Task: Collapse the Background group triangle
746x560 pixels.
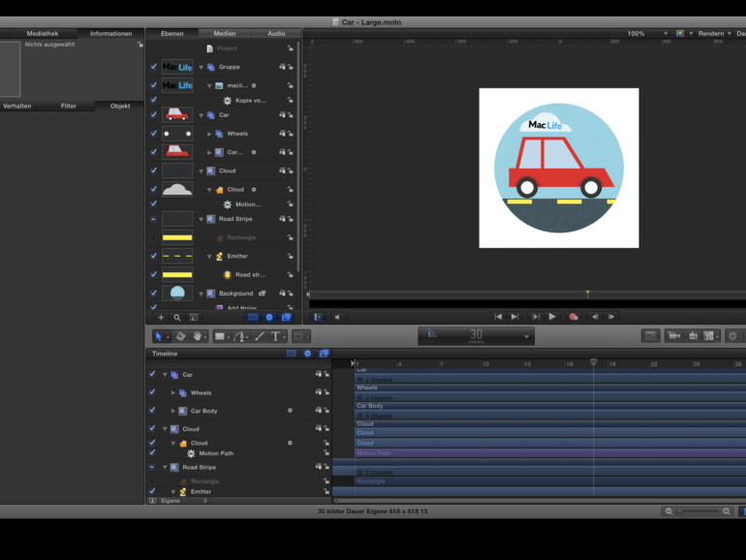Action: (201, 294)
